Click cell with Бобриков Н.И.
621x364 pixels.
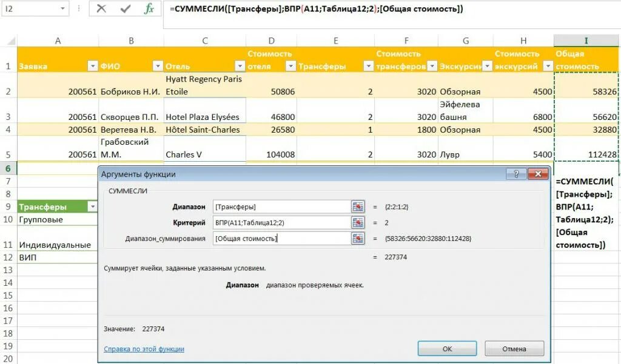pos(131,85)
